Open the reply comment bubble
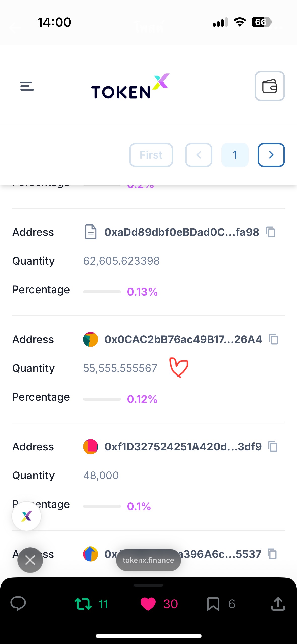This screenshot has height=644, width=297. pos(18,604)
